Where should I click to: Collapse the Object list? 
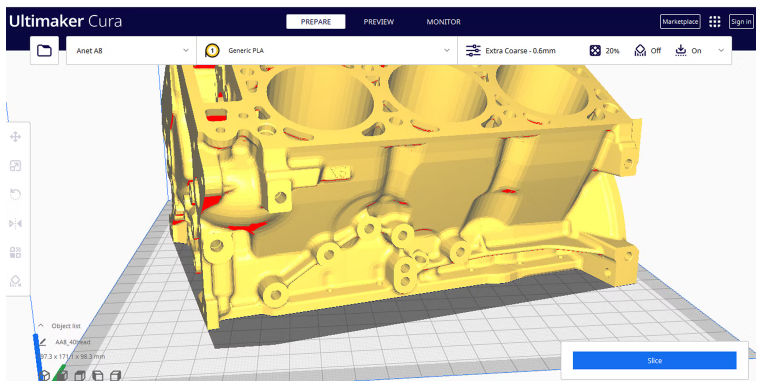pos(41,326)
